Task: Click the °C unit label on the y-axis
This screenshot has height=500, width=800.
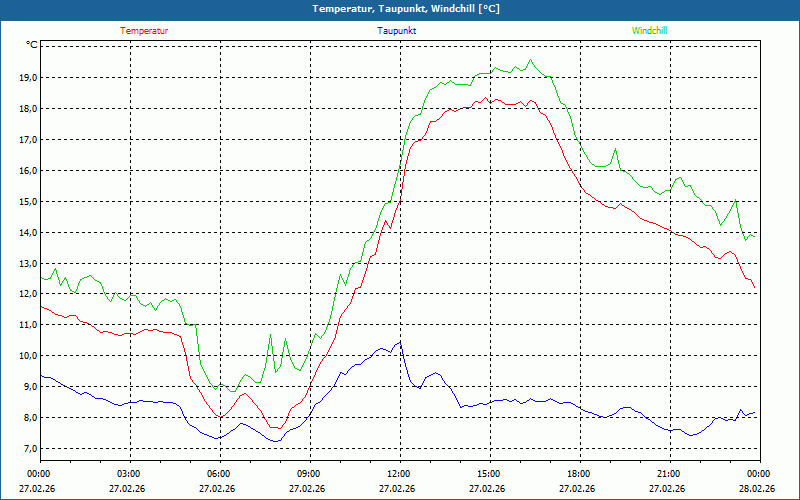Action: pos(31,45)
